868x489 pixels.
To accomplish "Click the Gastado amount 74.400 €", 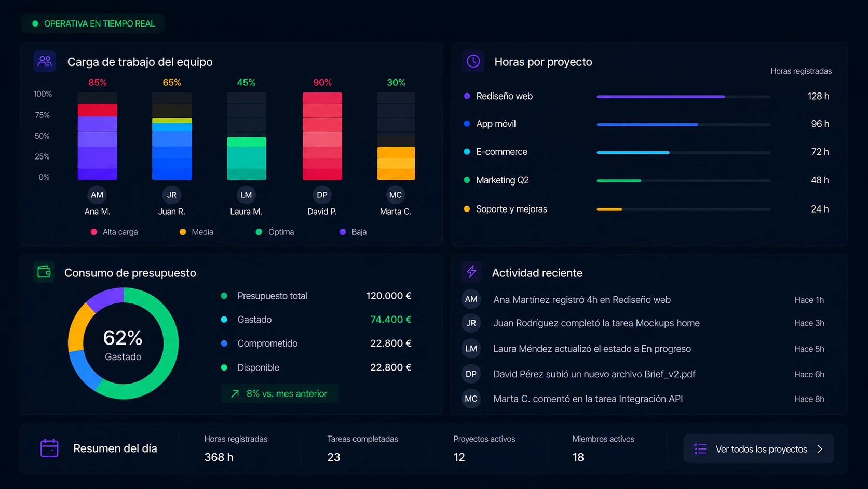I will tap(391, 320).
